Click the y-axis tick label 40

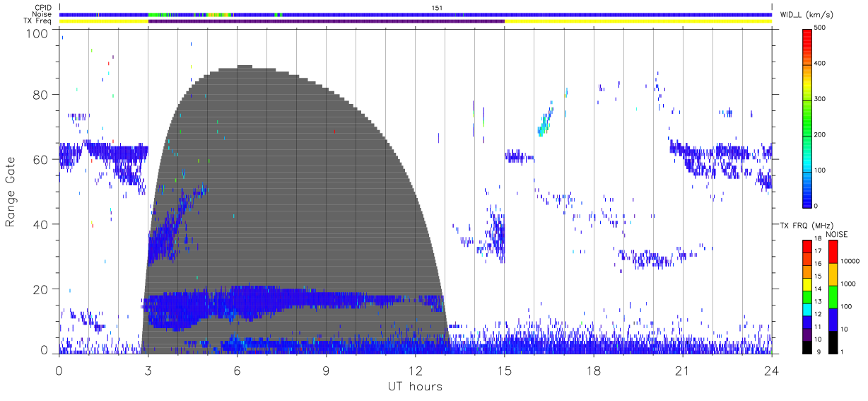click(x=42, y=224)
